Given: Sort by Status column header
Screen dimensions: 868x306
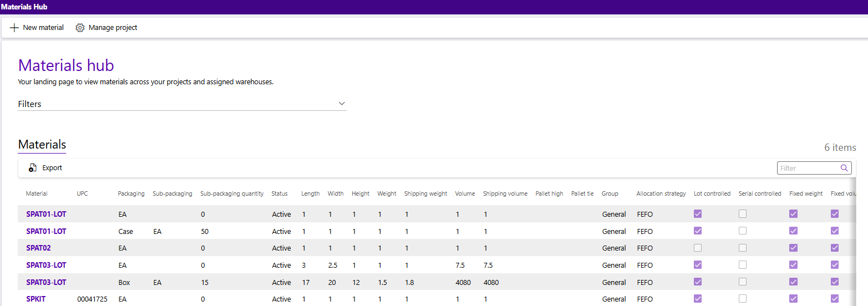Looking at the screenshot, I should pyautogui.click(x=280, y=194).
